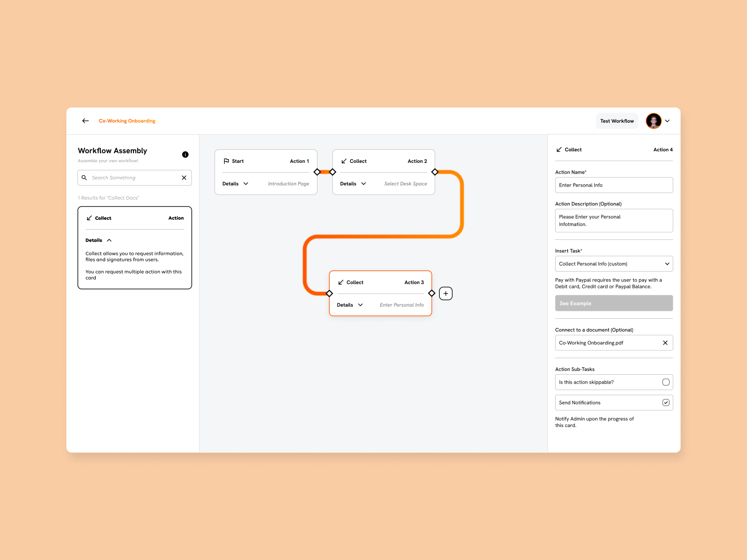The height and width of the screenshot is (560, 747).
Task: Click the flag icon on the Start card
Action: click(227, 161)
